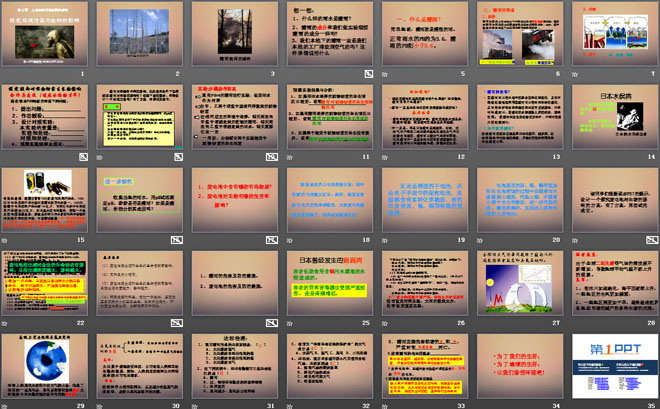Click the slide number label 14

[x=652, y=157]
